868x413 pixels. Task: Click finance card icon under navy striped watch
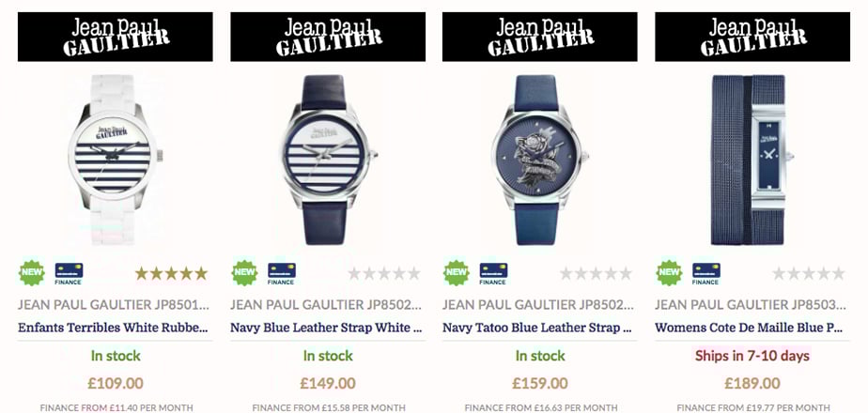[281, 273]
